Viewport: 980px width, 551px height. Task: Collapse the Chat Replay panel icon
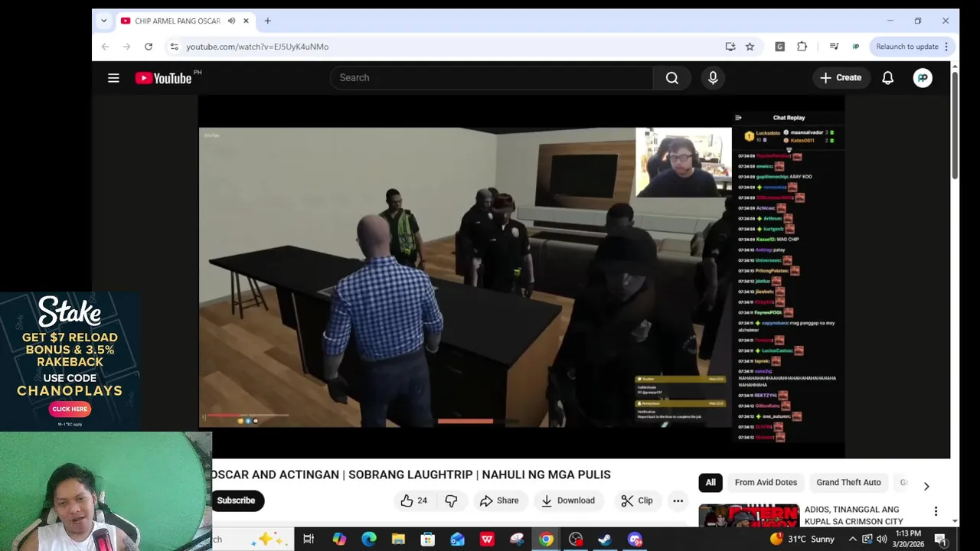(x=738, y=118)
